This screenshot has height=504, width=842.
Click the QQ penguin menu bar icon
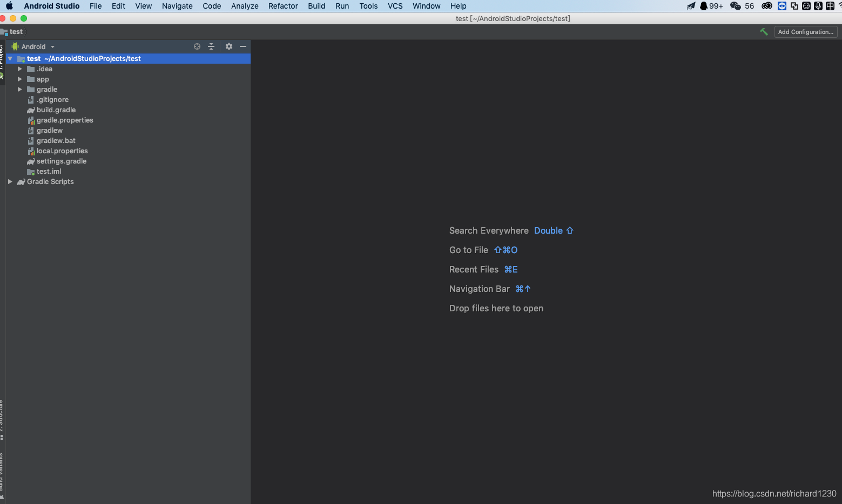coord(704,6)
